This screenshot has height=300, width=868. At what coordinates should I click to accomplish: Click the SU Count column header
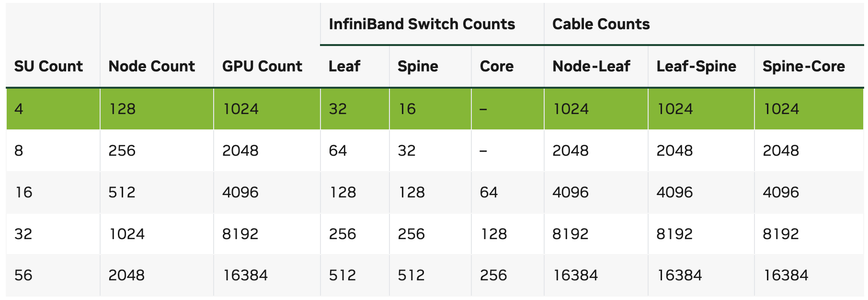tap(48, 66)
